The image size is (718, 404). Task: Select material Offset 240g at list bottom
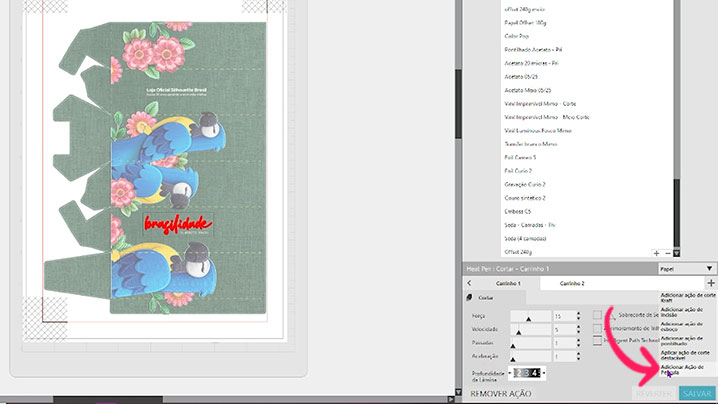click(x=518, y=252)
